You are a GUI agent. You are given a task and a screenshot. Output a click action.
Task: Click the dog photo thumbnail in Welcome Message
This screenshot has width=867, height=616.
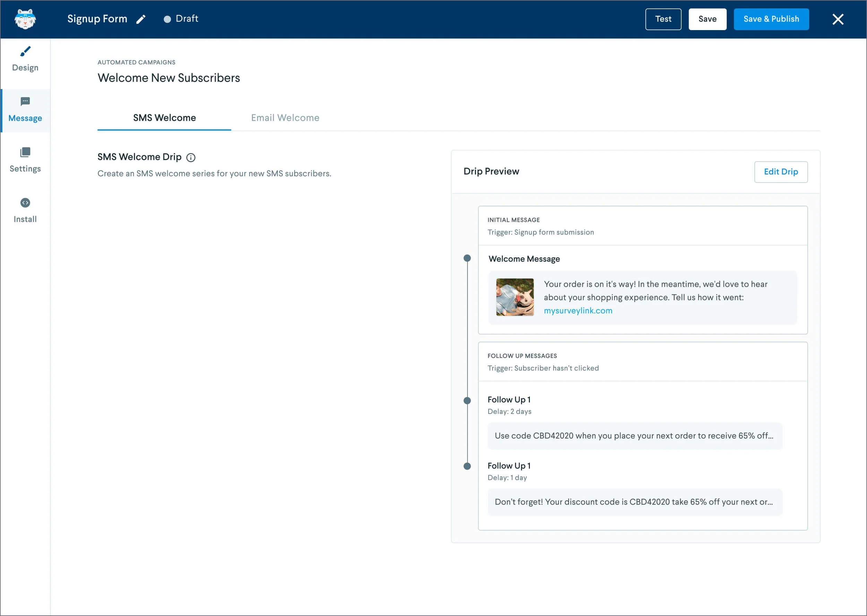click(x=515, y=297)
